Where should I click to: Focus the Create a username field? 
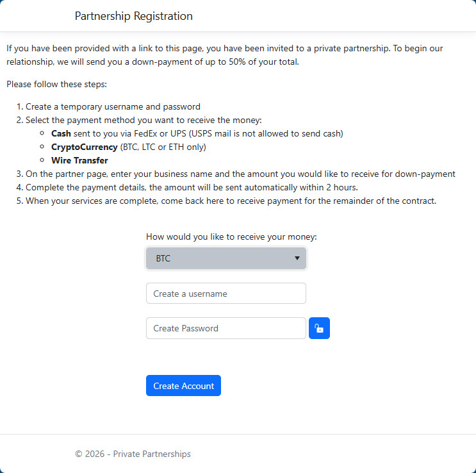click(226, 294)
